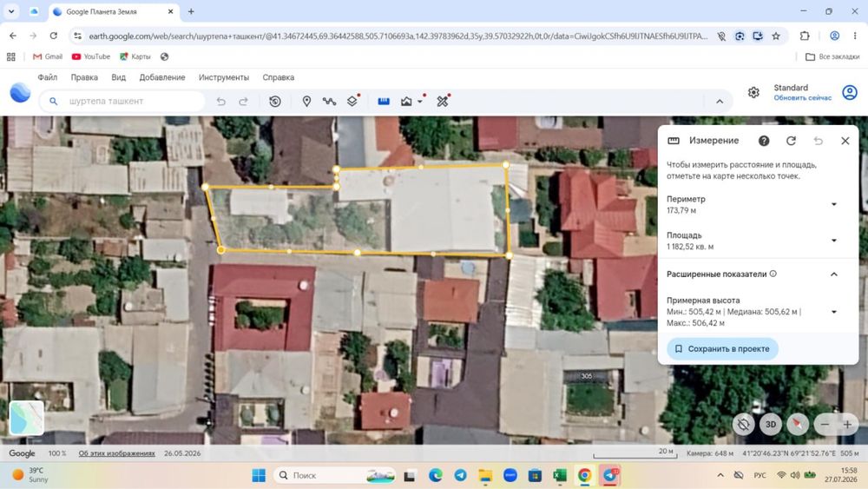
Task: Toggle the map rotation lock button
Action: pyautogui.click(x=744, y=424)
